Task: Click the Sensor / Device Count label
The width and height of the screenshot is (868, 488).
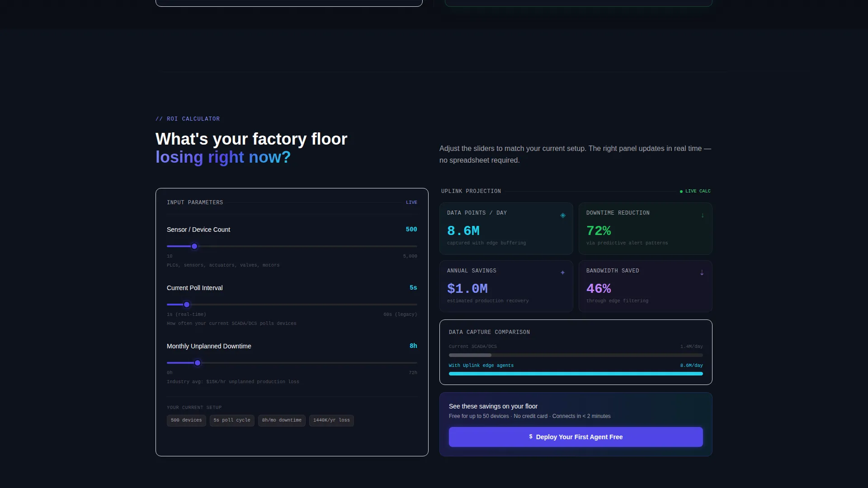Action: coord(198,230)
